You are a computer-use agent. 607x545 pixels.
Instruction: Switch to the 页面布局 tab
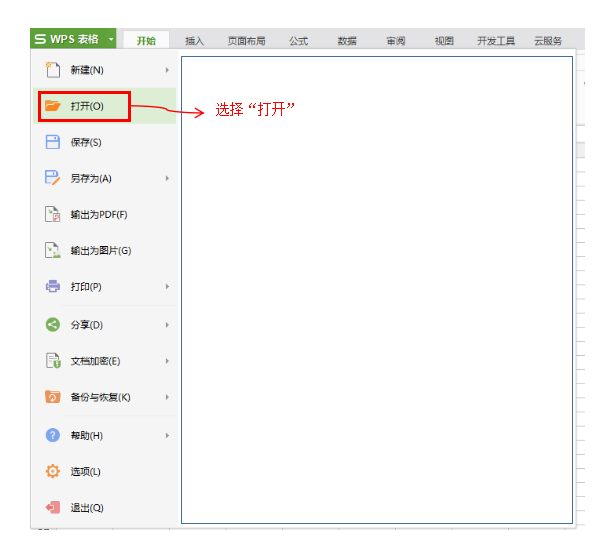coord(246,40)
